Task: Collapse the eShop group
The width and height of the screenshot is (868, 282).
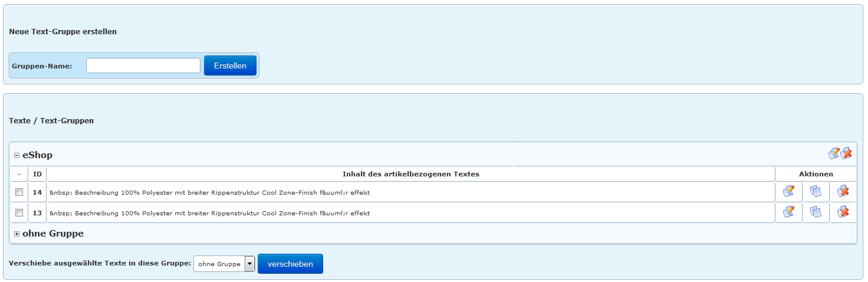Action: (17, 156)
